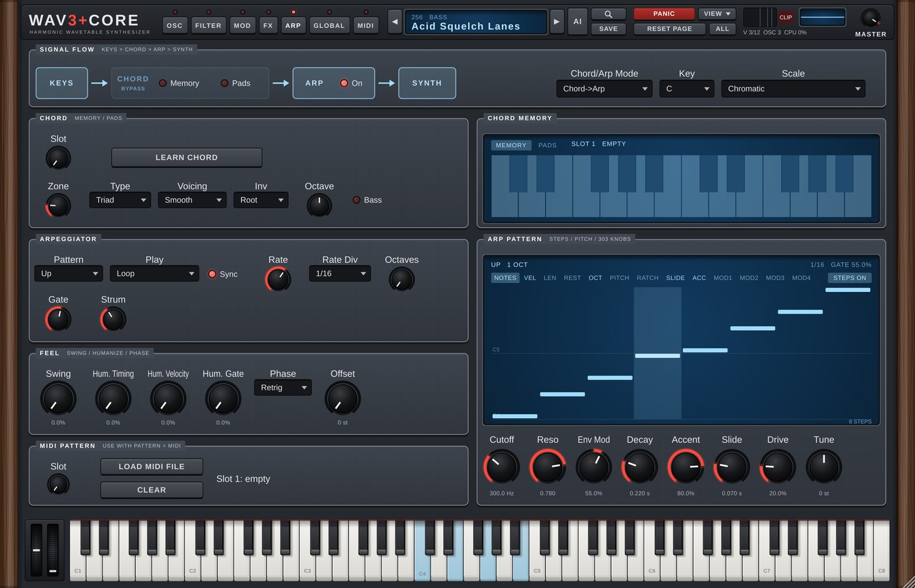Open the Rate Div dropdown

click(x=340, y=274)
